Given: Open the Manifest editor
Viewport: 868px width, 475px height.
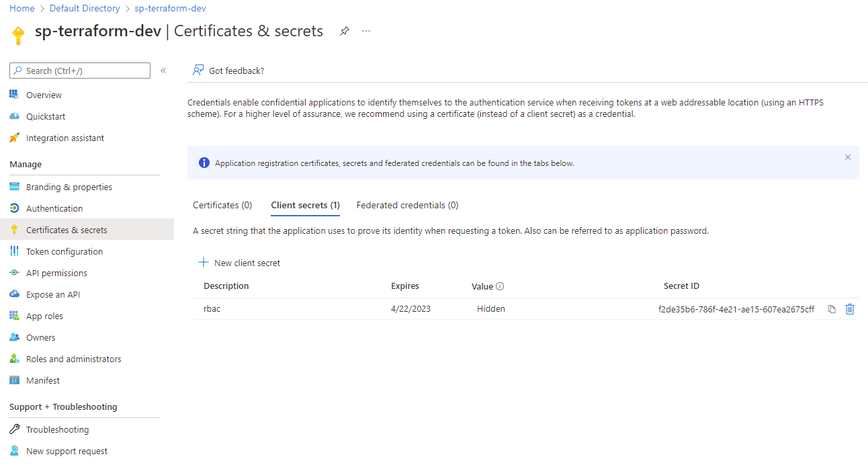Looking at the screenshot, I should (42, 380).
